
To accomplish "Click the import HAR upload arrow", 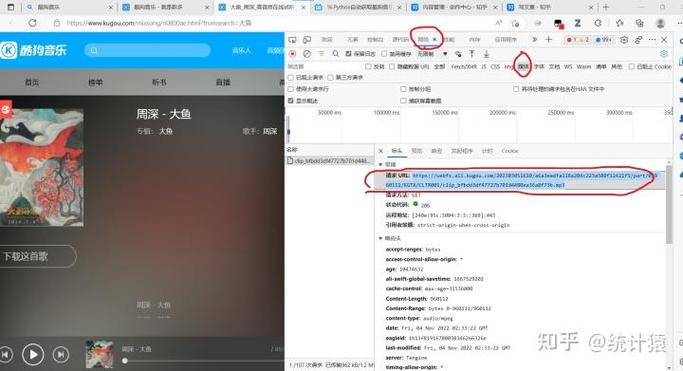I will (x=472, y=54).
